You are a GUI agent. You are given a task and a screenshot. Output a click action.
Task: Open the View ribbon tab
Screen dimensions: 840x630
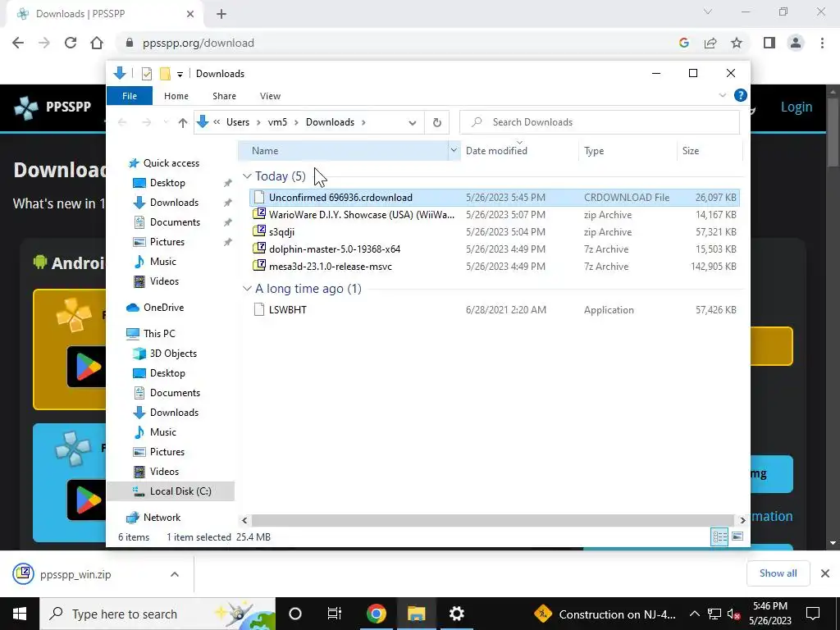(270, 96)
